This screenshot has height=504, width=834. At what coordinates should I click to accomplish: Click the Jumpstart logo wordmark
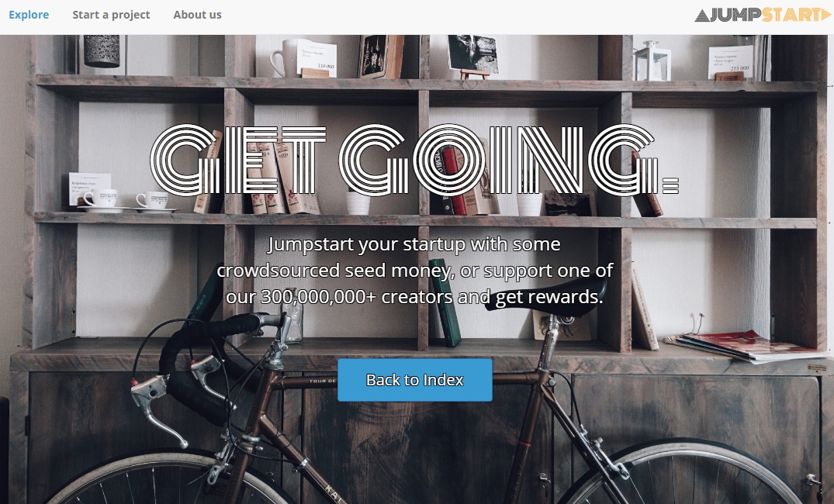pos(762,15)
